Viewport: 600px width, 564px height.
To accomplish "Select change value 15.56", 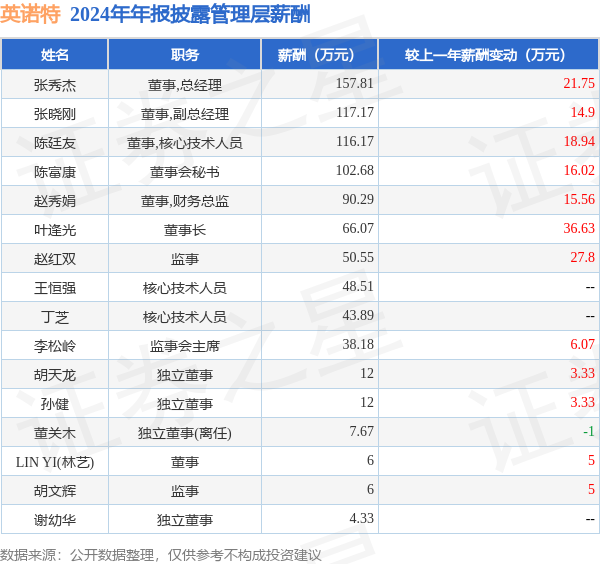I will (x=579, y=199).
